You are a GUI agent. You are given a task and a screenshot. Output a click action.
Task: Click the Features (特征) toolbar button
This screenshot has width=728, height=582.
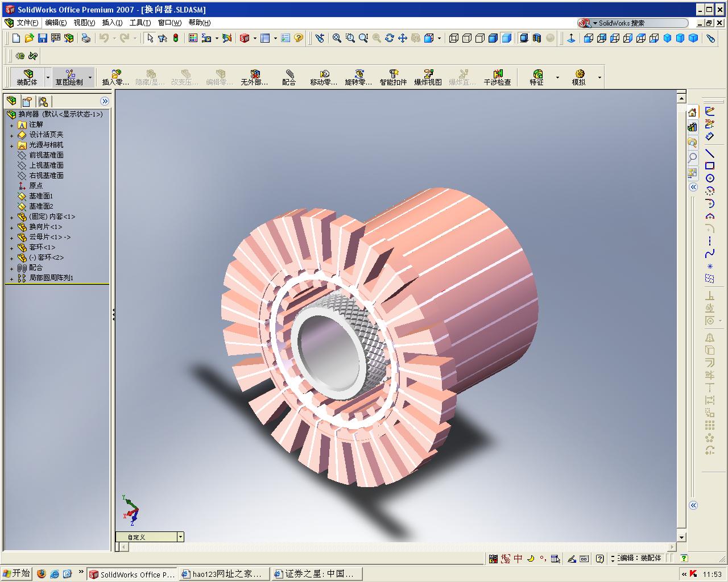(537, 77)
